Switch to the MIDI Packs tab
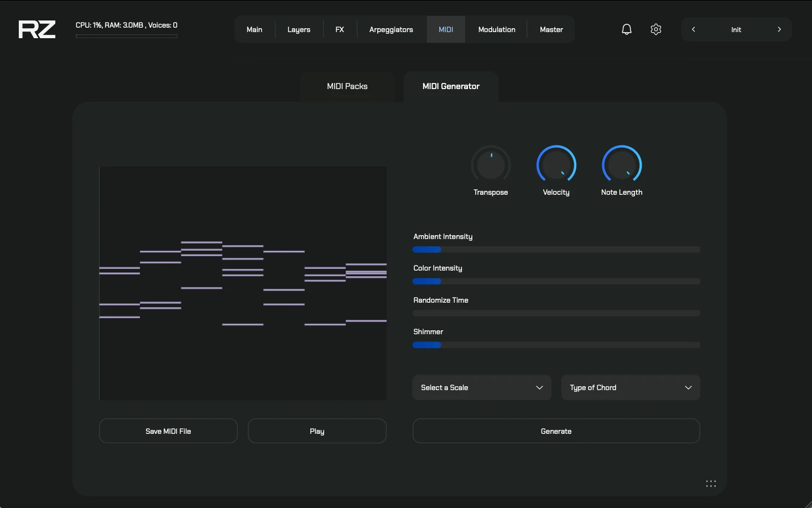This screenshot has width=812, height=508. pyautogui.click(x=347, y=86)
